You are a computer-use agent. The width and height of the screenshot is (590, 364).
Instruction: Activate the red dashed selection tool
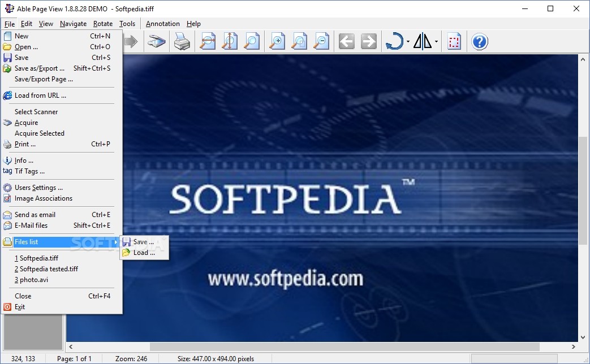tap(454, 41)
